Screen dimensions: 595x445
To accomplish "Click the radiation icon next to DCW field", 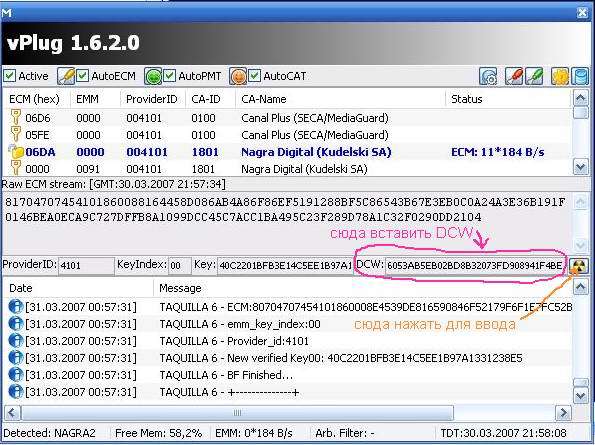I will click(579, 266).
